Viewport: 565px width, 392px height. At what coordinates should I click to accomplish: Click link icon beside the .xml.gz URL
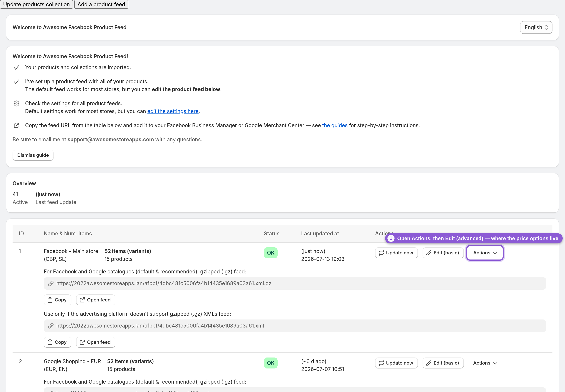51,283
